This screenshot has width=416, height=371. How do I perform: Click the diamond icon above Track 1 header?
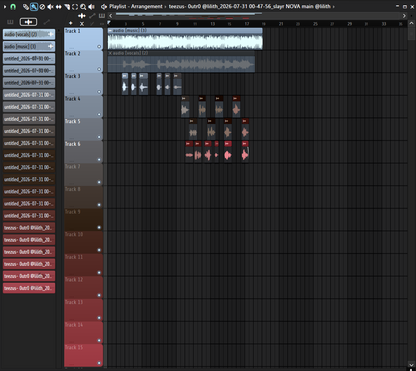71,23
